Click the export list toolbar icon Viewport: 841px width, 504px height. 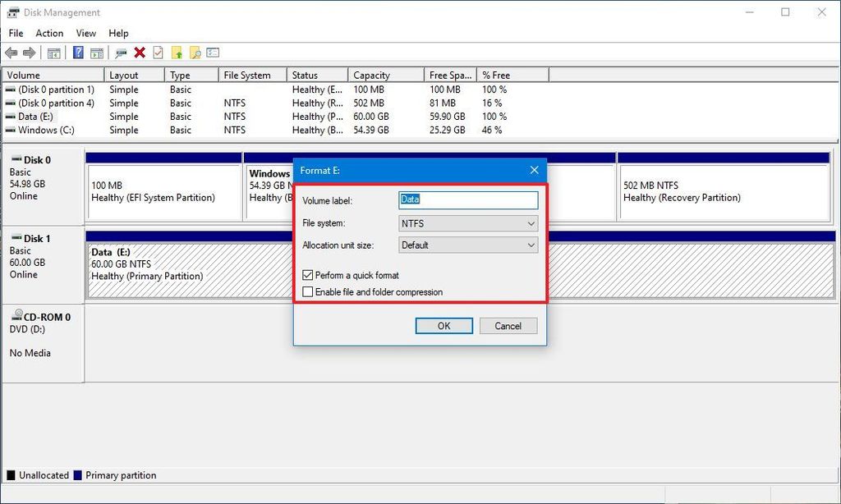coord(177,53)
